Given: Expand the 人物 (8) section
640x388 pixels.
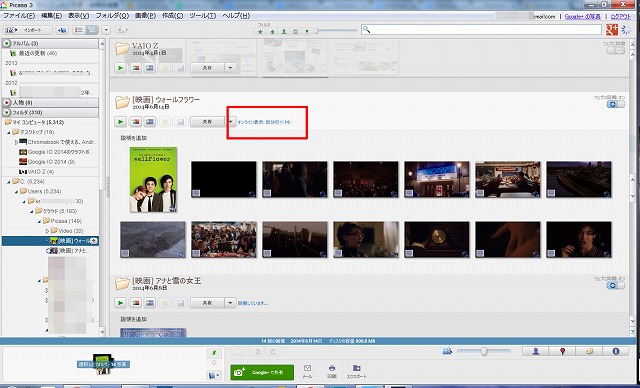Looking at the screenshot, I should 7,102.
